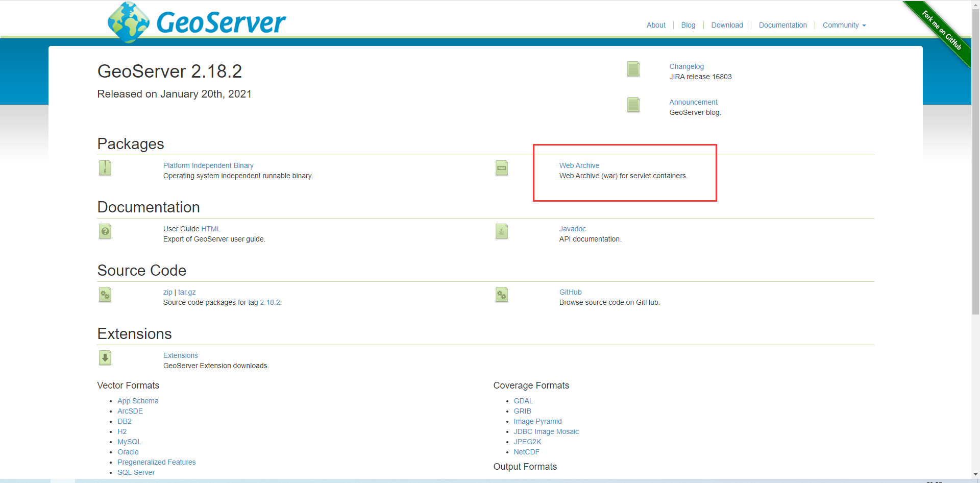Click the GeoServer globe logo

coord(128,22)
